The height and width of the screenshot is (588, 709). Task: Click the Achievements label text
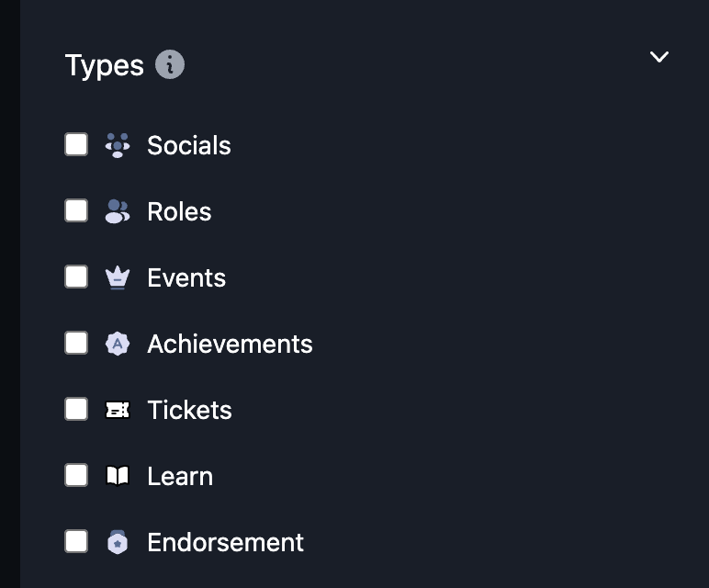pyautogui.click(x=230, y=344)
